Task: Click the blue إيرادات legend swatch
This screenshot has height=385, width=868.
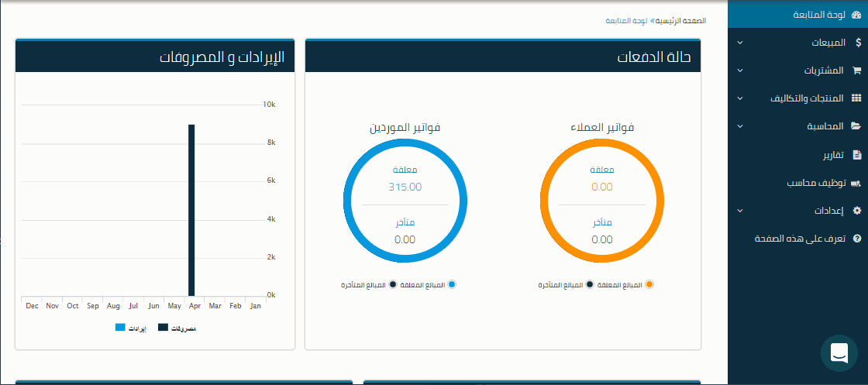Action: pyautogui.click(x=120, y=328)
